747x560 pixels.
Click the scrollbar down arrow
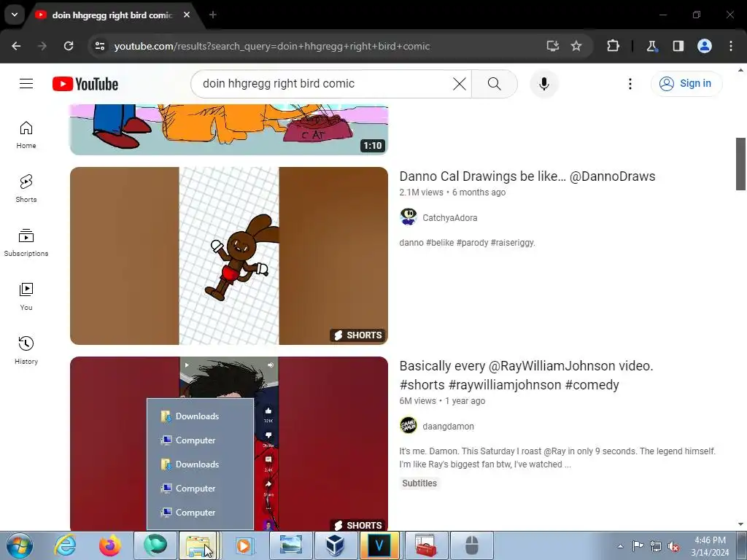(x=741, y=525)
